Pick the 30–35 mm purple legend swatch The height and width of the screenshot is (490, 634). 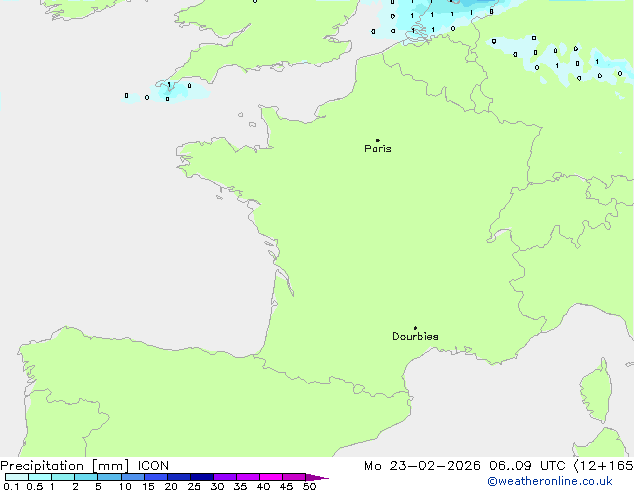tap(224, 477)
